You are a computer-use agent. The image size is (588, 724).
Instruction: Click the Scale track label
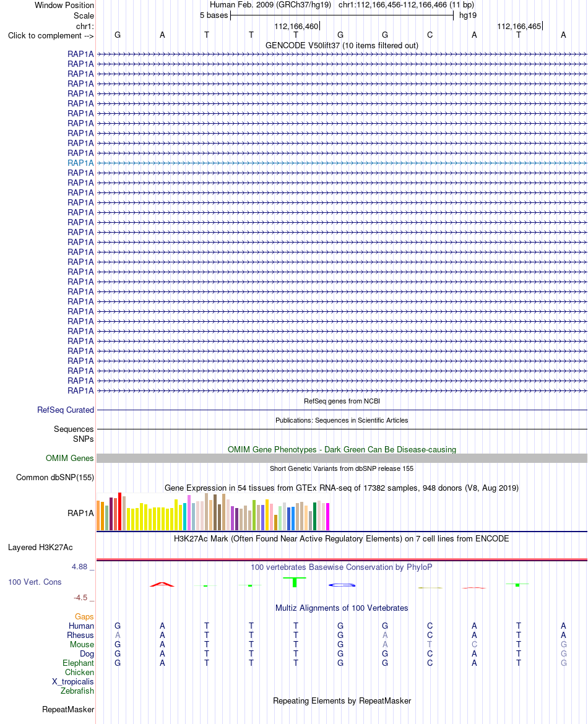click(84, 15)
